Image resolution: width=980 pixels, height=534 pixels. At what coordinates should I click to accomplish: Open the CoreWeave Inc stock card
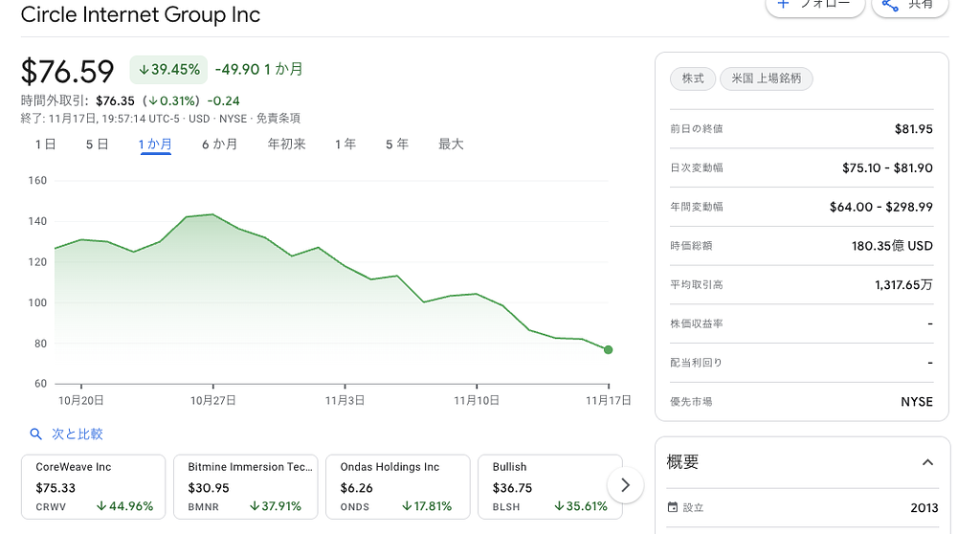(x=93, y=486)
